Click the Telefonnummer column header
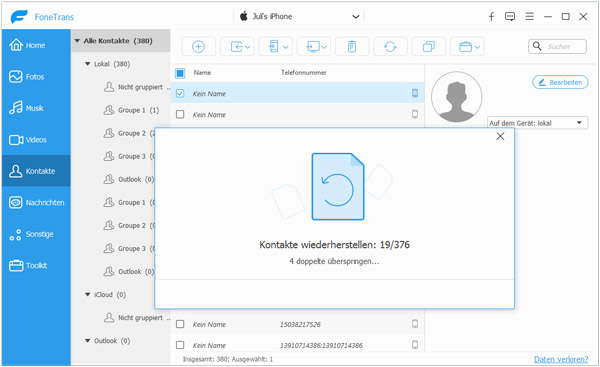This screenshot has height=367, width=600. coord(304,72)
